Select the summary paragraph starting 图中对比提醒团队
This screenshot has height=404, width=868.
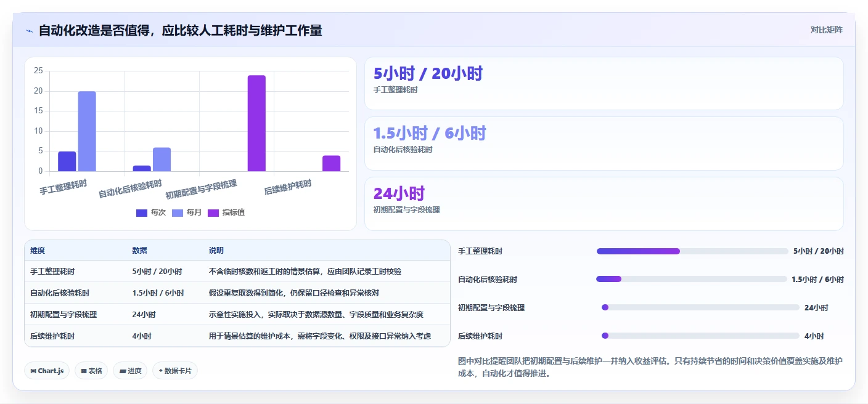click(650, 367)
